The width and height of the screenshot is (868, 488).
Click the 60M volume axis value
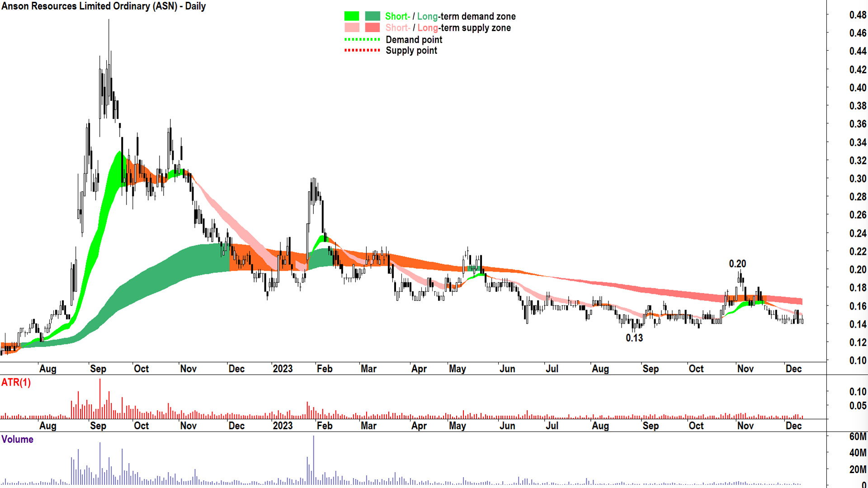pos(858,436)
